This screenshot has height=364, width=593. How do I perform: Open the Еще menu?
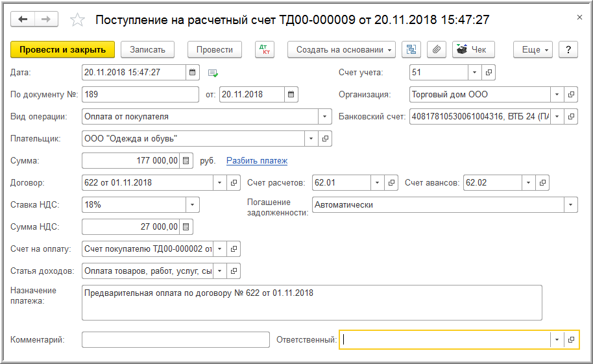tap(533, 50)
